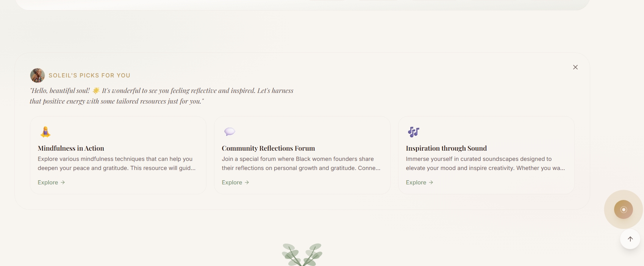Click the leaf sprig decoration icon
Image resolution: width=644 pixels, height=266 pixels.
pos(302,254)
